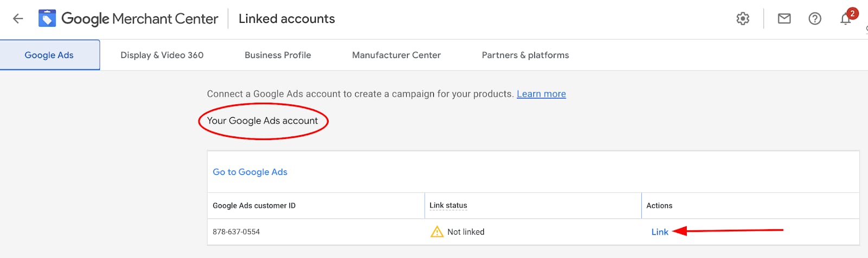Click Link in the Actions column
The height and width of the screenshot is (258, 868).
(660, 232)
